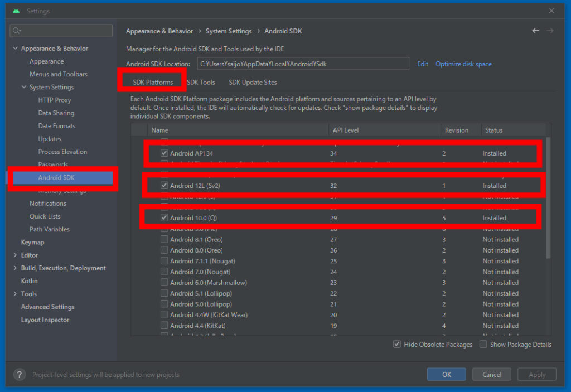The width and height of the screenshot is (571, 392).
Task: Click the help question mark icon
Action: [x=20, y=374]
